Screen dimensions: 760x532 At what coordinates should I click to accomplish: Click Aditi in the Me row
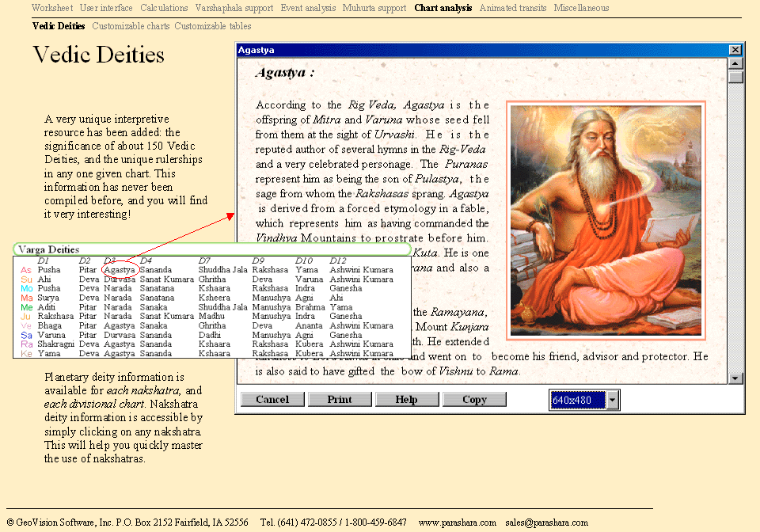click(x=46, y=307)
